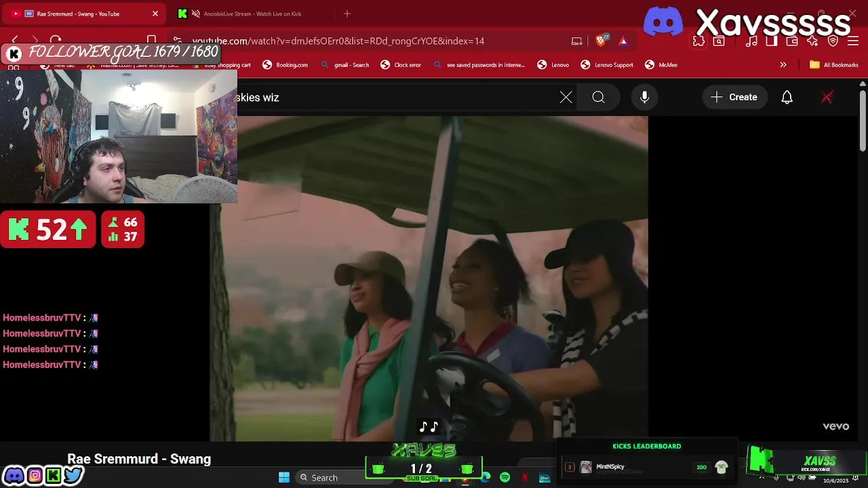Open the YouTube Create button
This screenshot has width=868, height=488.
click(x=734, y=98)
